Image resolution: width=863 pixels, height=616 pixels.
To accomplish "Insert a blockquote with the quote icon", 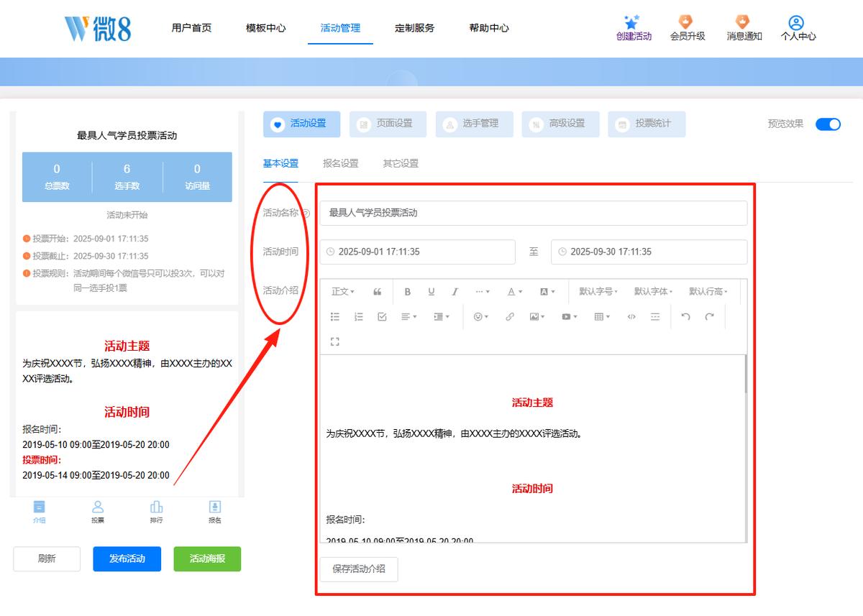I will click(x=378, y=292).
